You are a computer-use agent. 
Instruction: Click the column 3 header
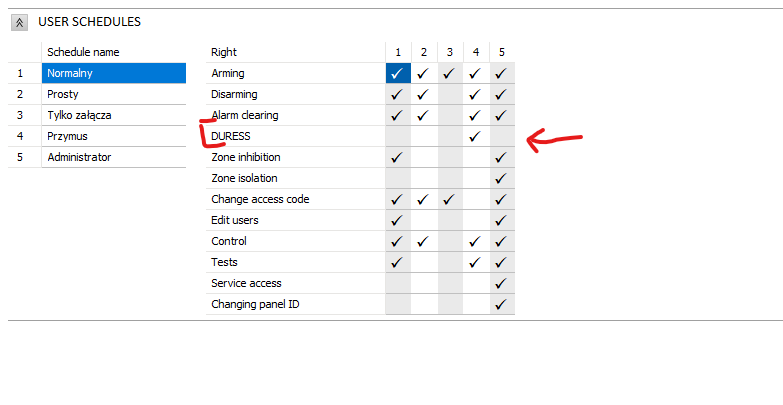point(450,52)
